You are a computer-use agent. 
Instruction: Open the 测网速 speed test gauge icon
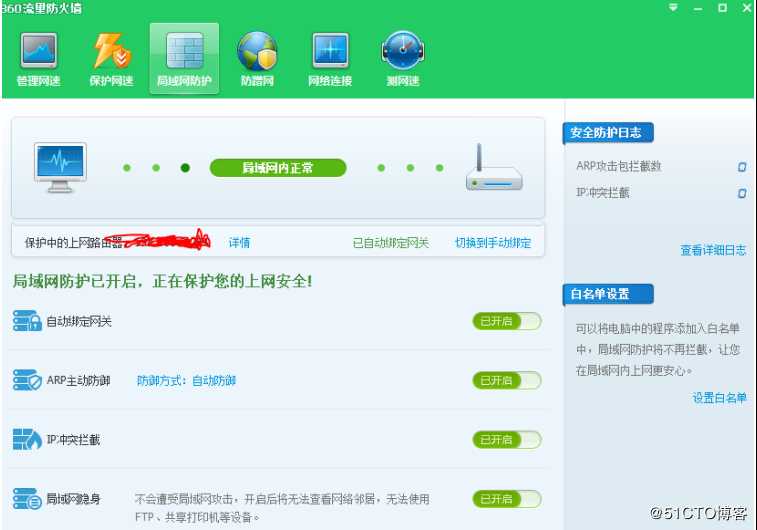coord(403,59)
